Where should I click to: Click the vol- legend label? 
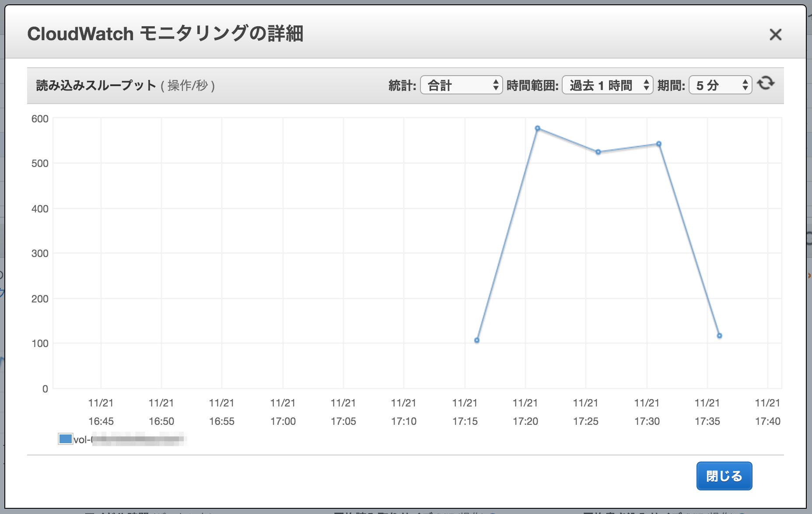[130, 439]
